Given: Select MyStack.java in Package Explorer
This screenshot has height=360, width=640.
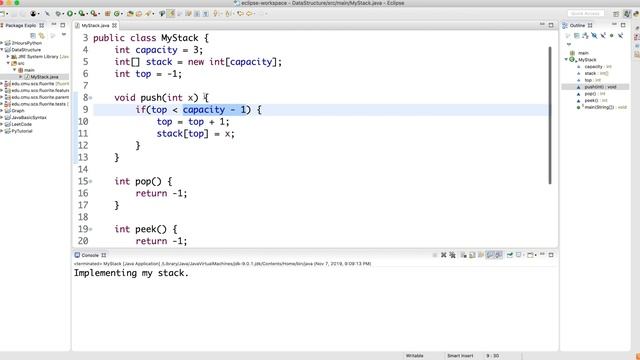Looking at the screenshot, I should [44, 77].
